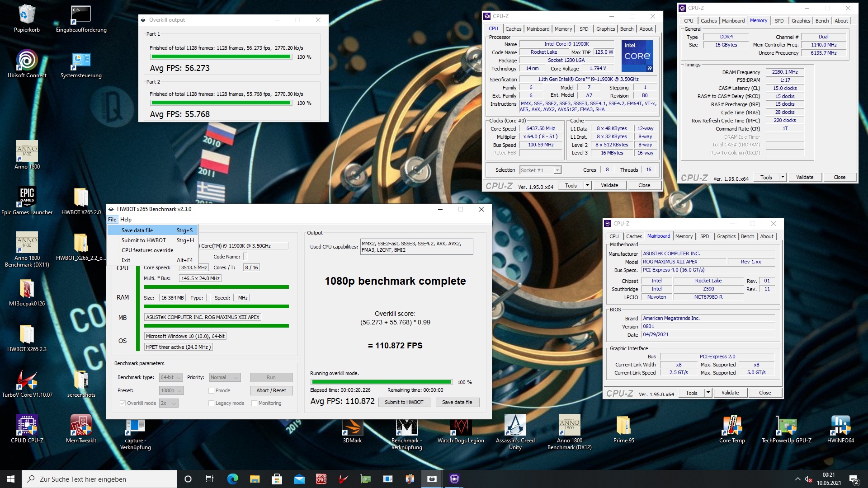This screenshot has width=868, height=488.
Task: Launch 3DMark desktop shortcut
Action: 352,429
